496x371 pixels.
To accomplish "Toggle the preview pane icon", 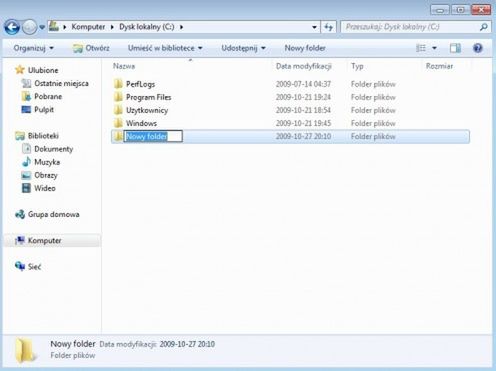I will tap(455, 48).
